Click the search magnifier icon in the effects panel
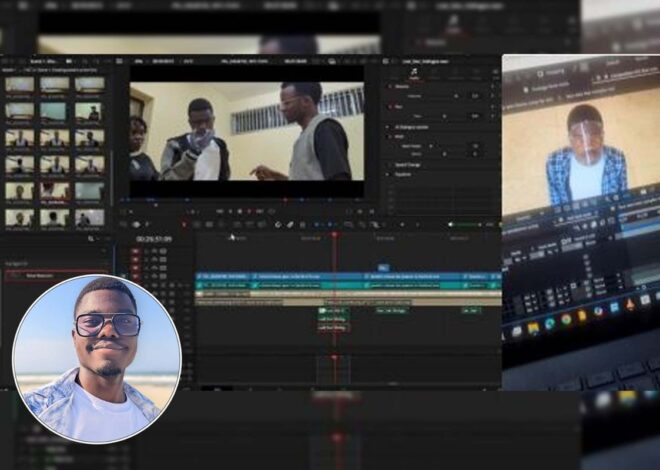Image resolution: width=660 pixels, height=470 pixels. tap(90, 239)
